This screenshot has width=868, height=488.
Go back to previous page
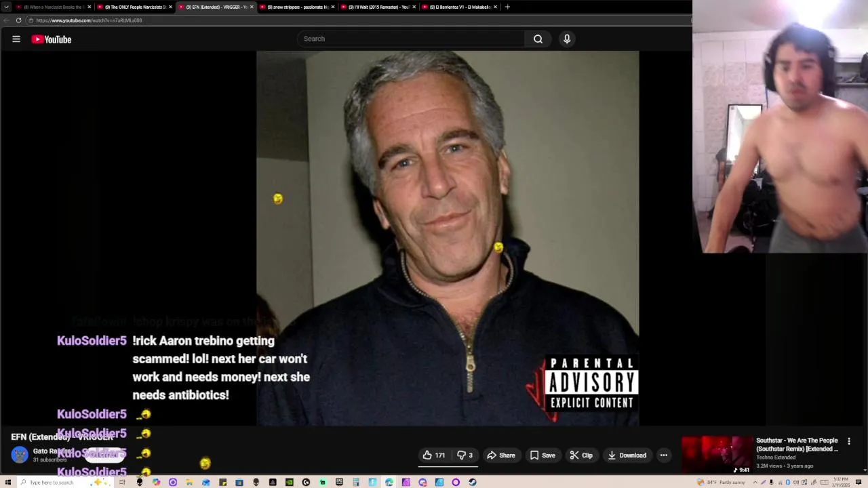coord(6,20)
